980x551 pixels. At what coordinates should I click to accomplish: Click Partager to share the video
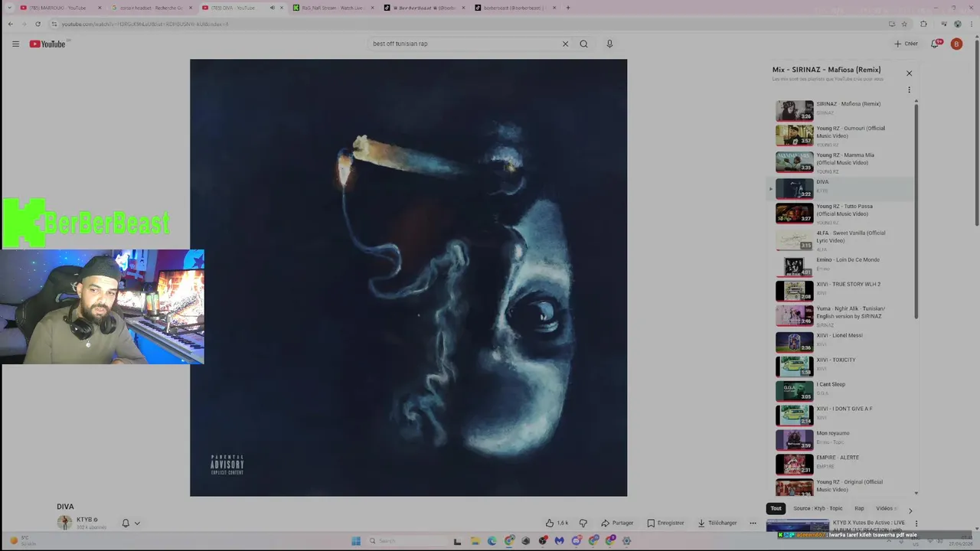pyautogui.click(x=617, y=523)
